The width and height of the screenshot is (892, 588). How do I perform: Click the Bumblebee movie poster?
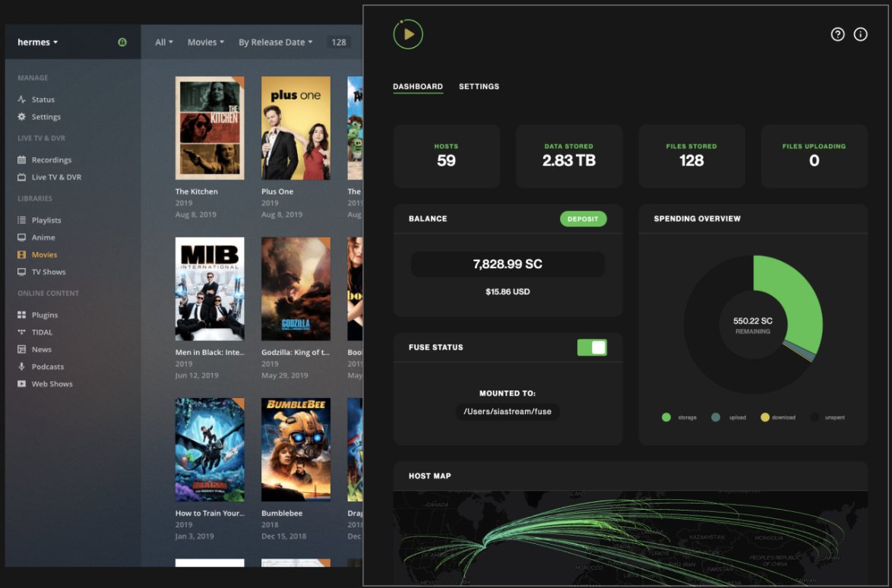(x=296, y=450)
